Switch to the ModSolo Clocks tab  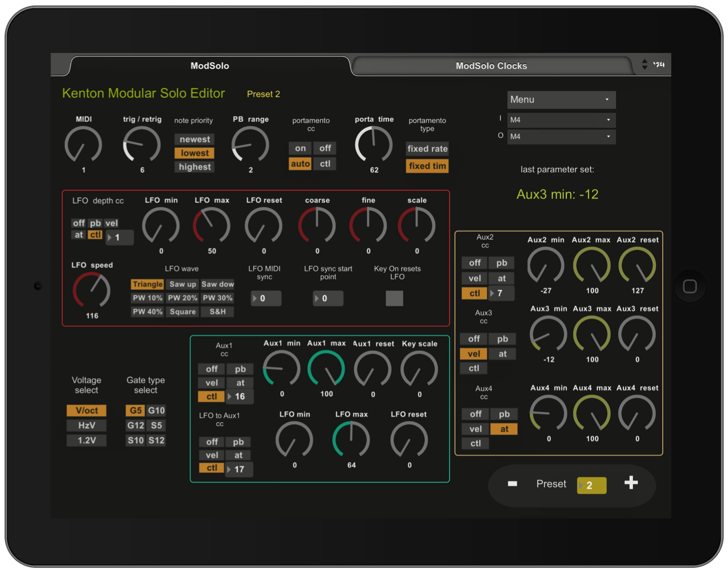click(x=491, y=66)
